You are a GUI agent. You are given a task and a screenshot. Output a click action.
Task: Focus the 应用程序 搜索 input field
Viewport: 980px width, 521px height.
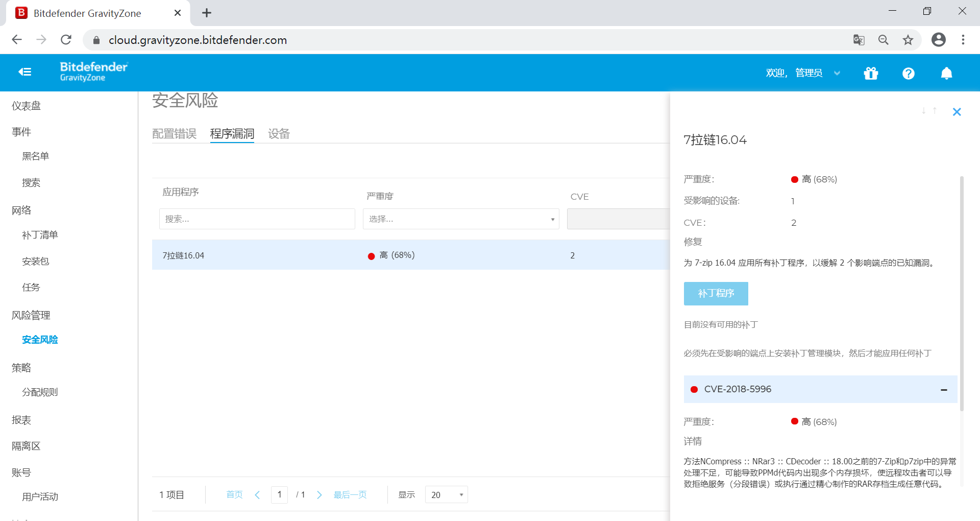point(257,219)
